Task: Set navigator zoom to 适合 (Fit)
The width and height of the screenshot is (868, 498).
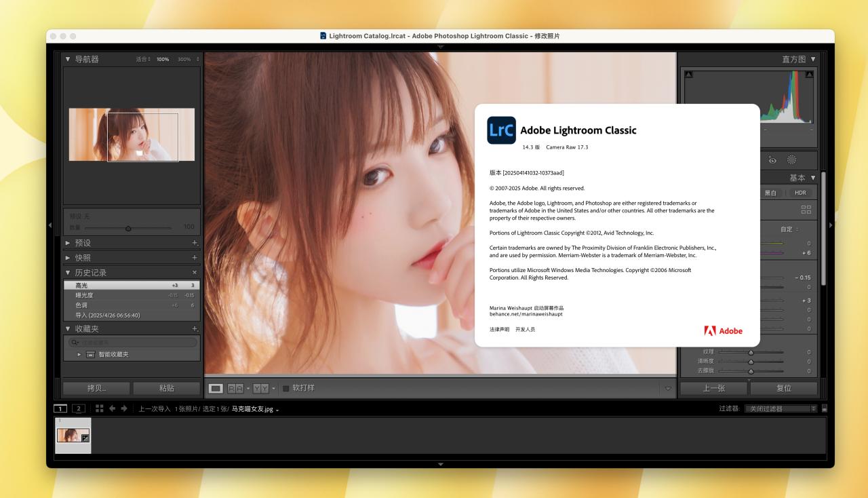Action: [142, 60]
